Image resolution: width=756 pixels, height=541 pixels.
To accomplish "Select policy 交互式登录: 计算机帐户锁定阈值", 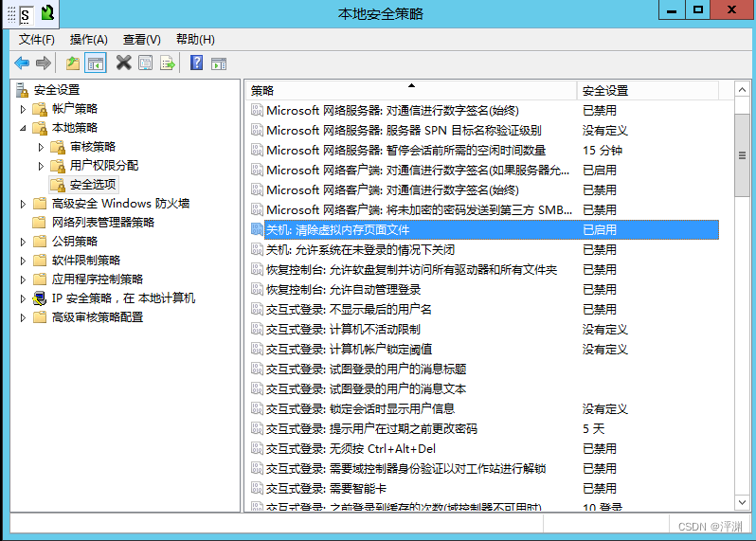I will (349, 349).
